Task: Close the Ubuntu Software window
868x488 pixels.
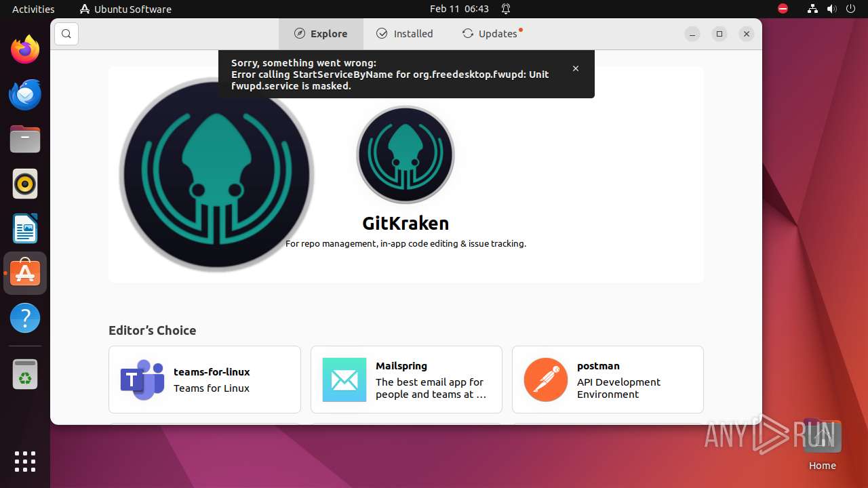Action: pyautogui.click(x=747, y=34)
